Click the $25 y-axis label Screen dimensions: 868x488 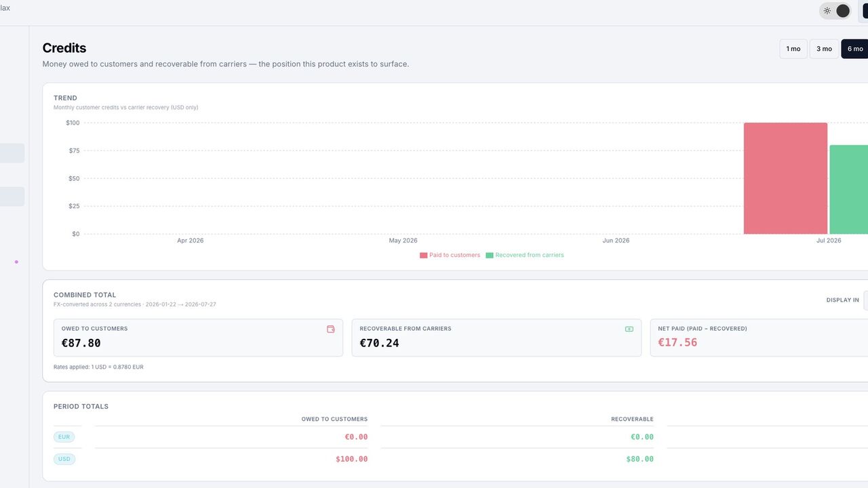tap(74, 206)
